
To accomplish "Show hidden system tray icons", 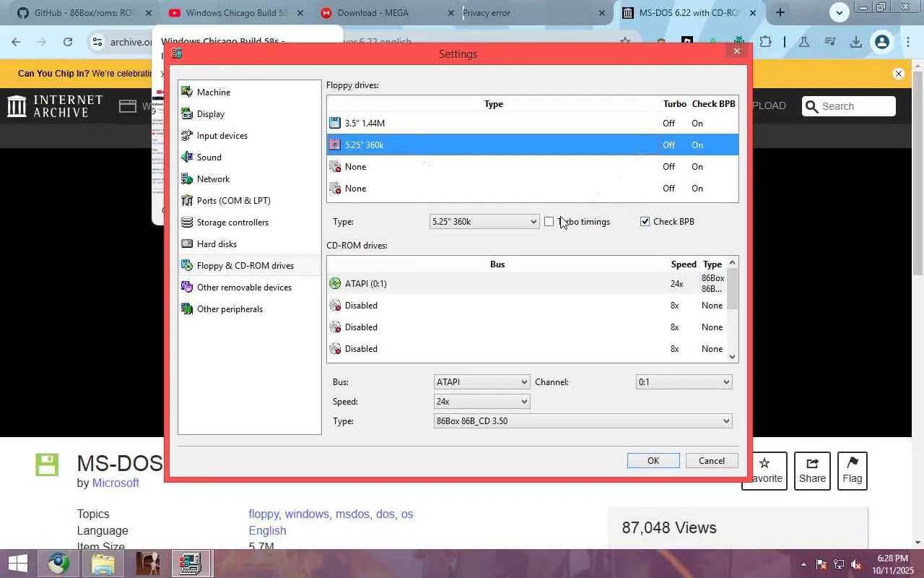I will 803,564.
